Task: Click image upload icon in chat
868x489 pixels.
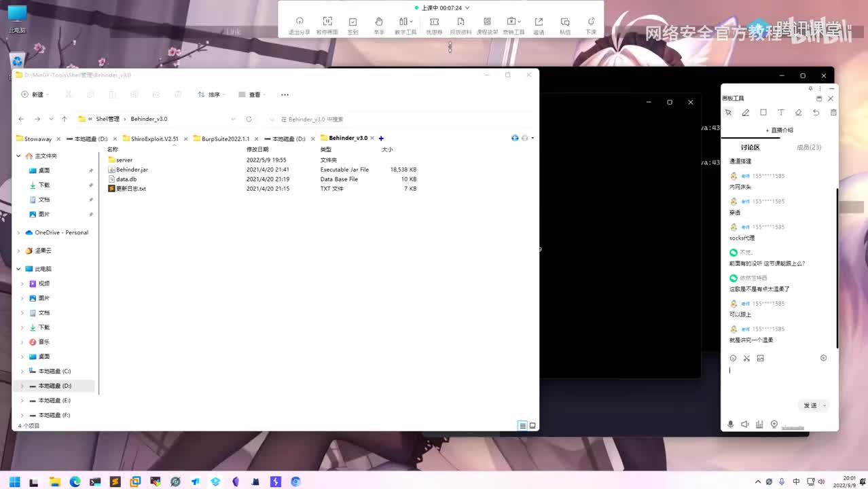Action: click(761, 358)
